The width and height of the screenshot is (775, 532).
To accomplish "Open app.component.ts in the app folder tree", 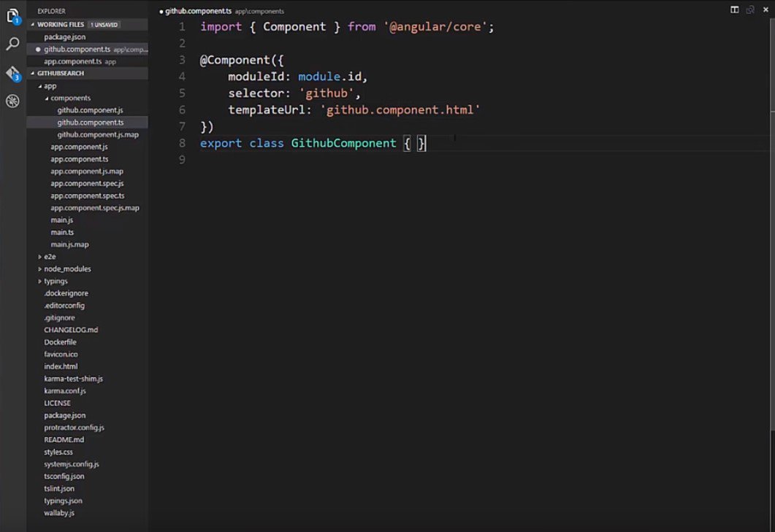I will click(x=79, y=159).
